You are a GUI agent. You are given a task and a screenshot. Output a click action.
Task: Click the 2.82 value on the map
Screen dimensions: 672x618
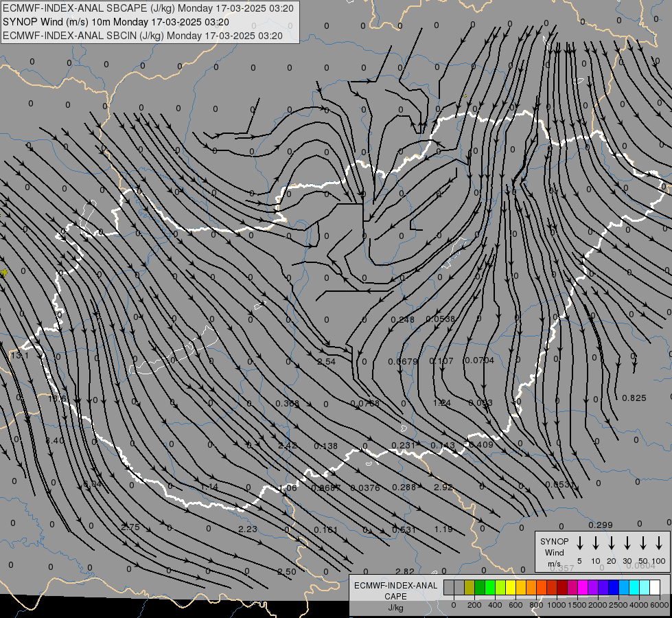click(x=405, y=571)
